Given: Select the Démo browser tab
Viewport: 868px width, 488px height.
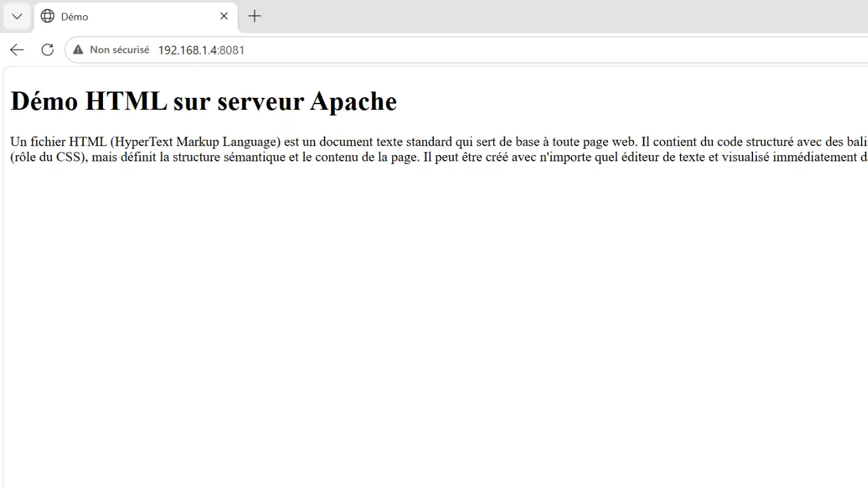Looking at the screenshot, I should (x=136, y=17).
